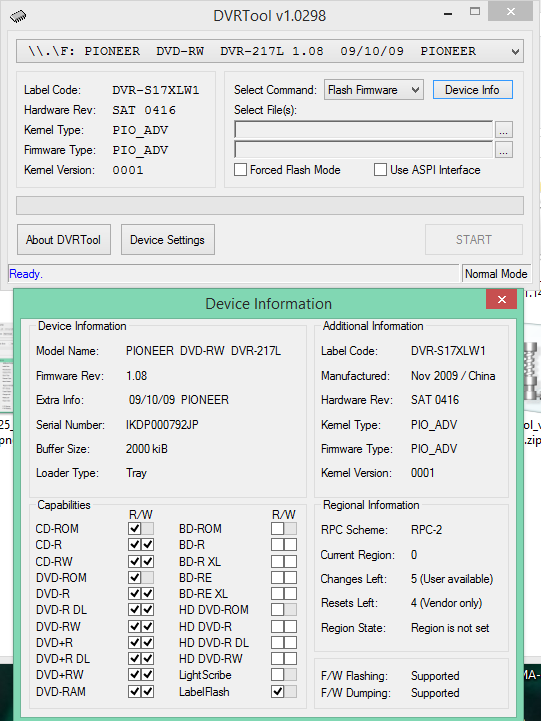Click the START button
This screenshot has height=721, width=541.
click(x=473, y=240)
